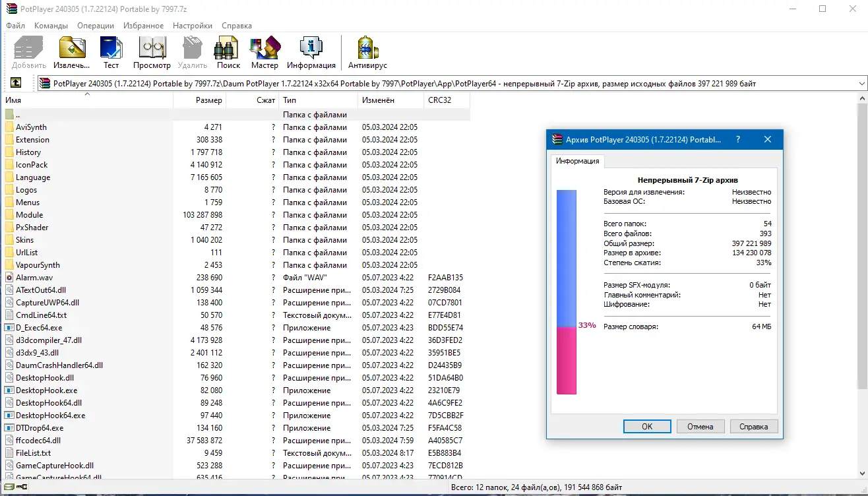Sort files by the Имя column header
Image resolution: width=868 pixels, height=496 pixels.
pos(87,100)
